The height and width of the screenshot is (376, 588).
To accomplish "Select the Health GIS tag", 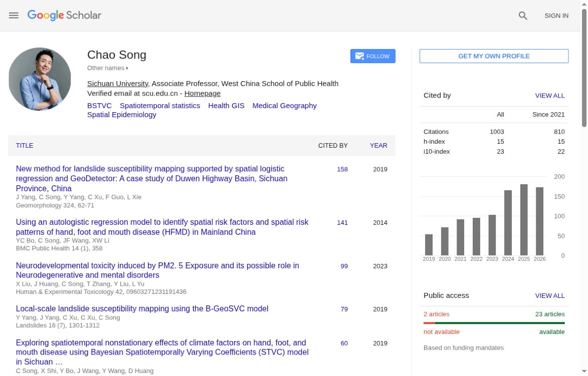I will coord(226,106).
